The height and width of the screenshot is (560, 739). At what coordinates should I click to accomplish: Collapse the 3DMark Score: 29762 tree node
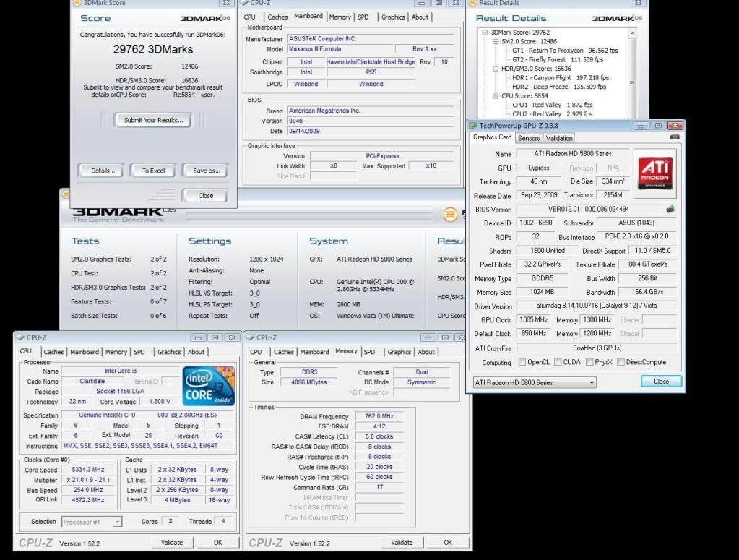pyautogui.click(x=485, y=33)
